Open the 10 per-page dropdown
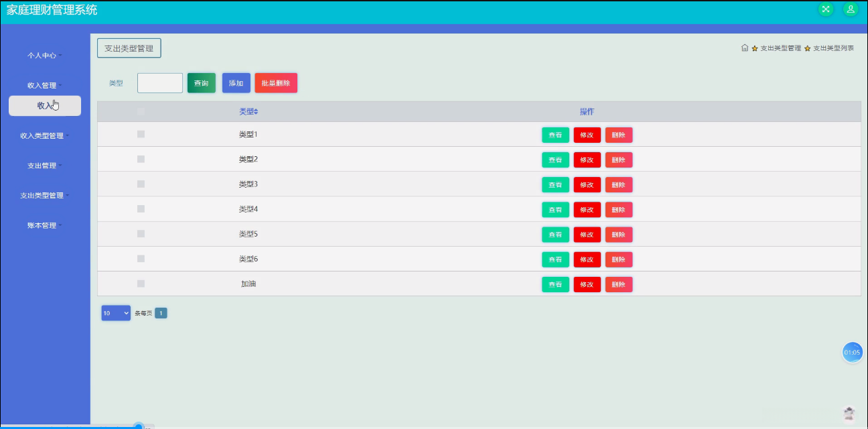 coord(116,313)
